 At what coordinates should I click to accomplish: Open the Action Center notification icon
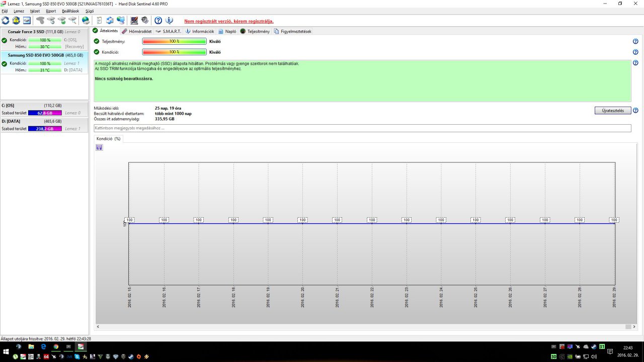coord(610,351)
